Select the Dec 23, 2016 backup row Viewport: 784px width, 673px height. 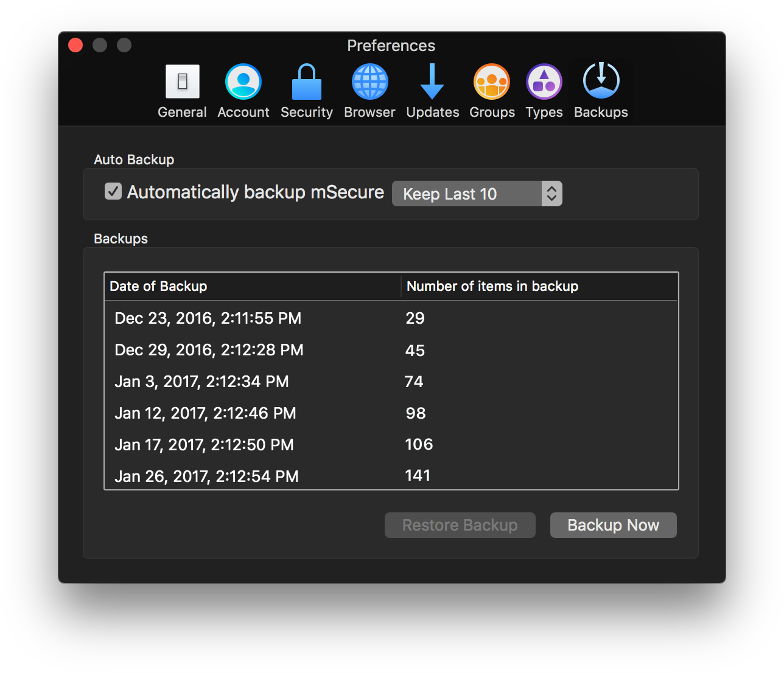(391, 318)
